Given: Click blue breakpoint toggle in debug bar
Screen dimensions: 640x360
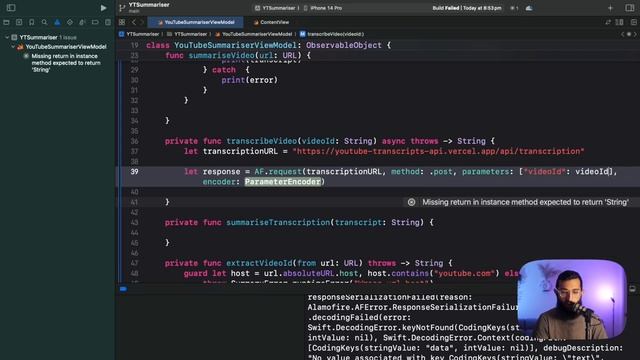Looking at the screenshot, I should 123,289.
